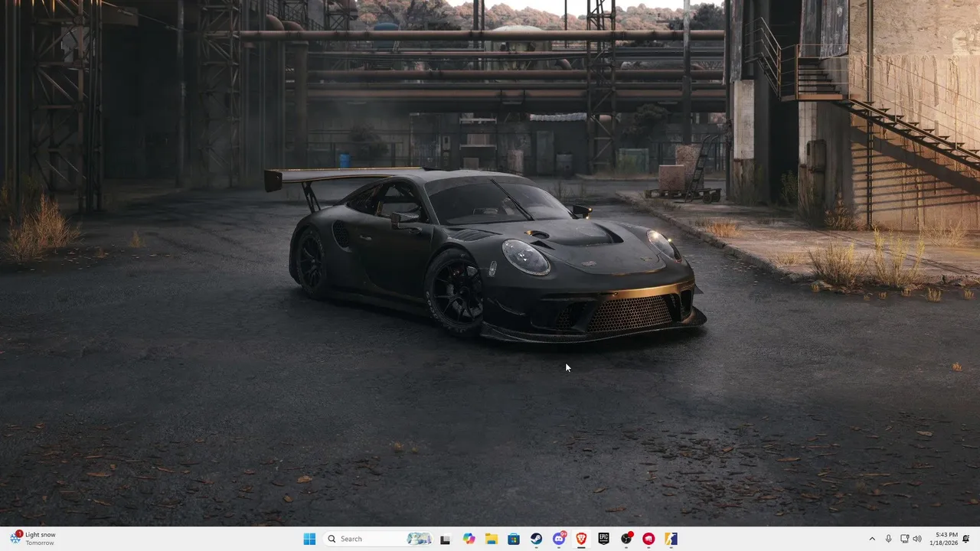Screen dimensions: 980x551
Task: Open Discord with the notification badge
Action: [x=559, y=539]
